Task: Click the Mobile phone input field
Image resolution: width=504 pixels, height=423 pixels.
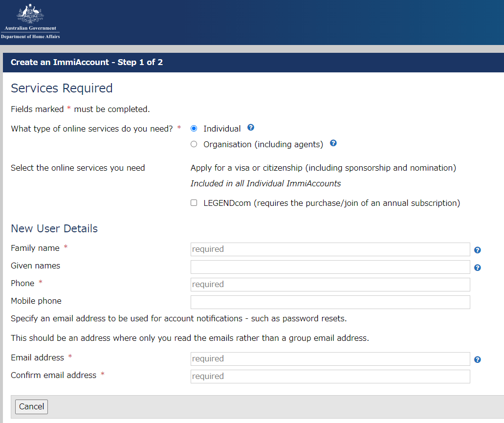Action: 330,302
